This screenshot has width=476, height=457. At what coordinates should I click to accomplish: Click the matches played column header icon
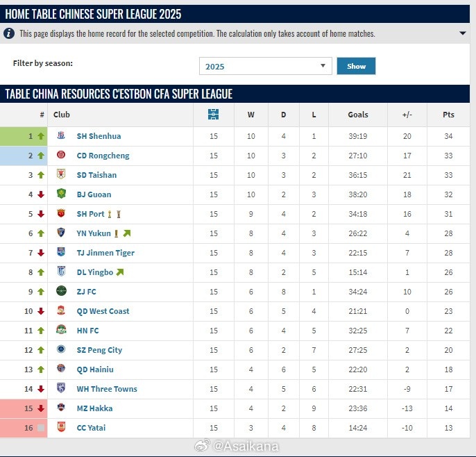point(214,115)
